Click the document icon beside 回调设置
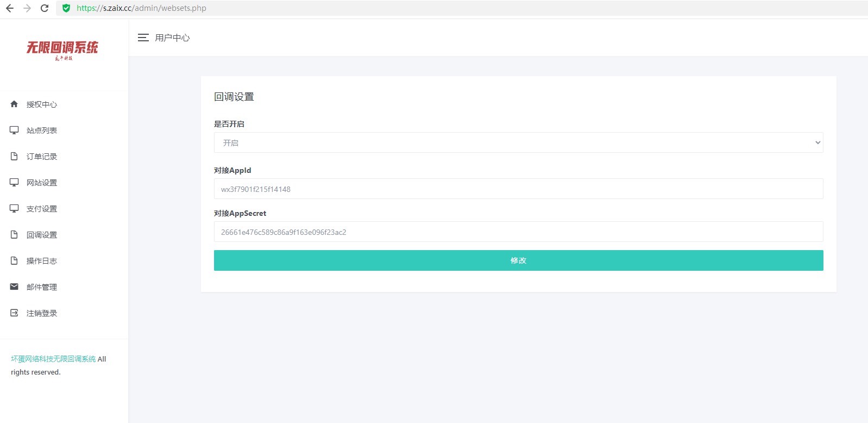 point(14,234)
